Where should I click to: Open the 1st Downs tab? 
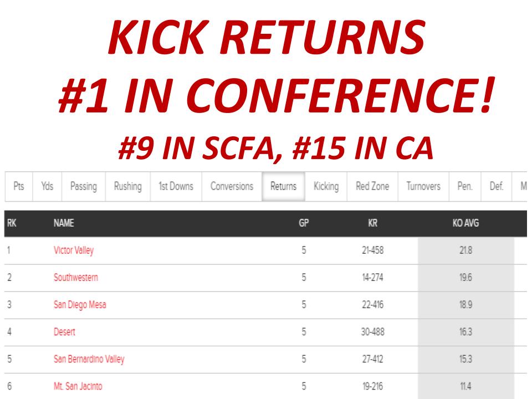[176, 186]
